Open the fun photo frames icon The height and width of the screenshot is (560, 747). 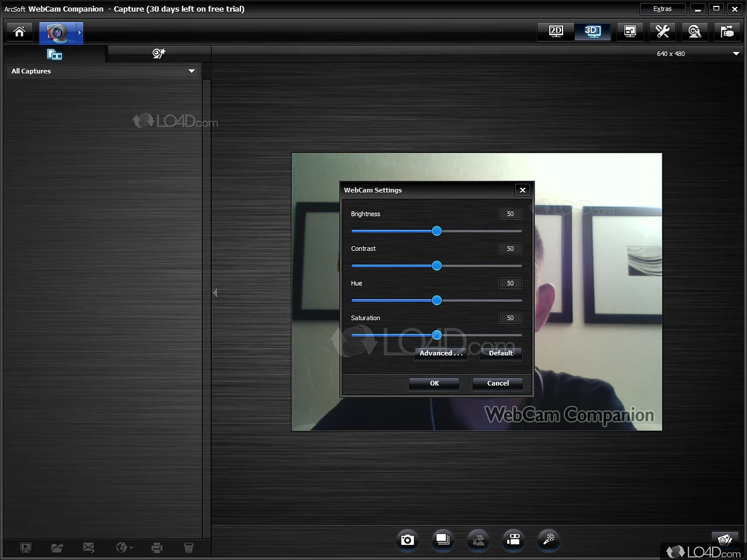click(x=725, y=539)
